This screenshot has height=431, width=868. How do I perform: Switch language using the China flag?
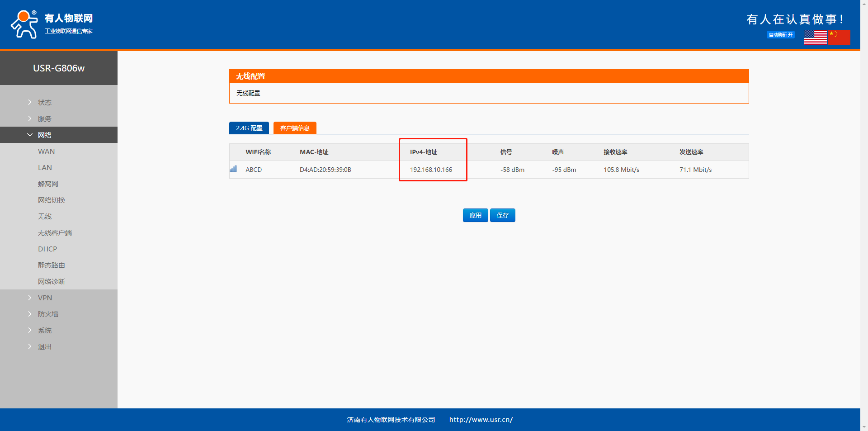pos(839,37)
